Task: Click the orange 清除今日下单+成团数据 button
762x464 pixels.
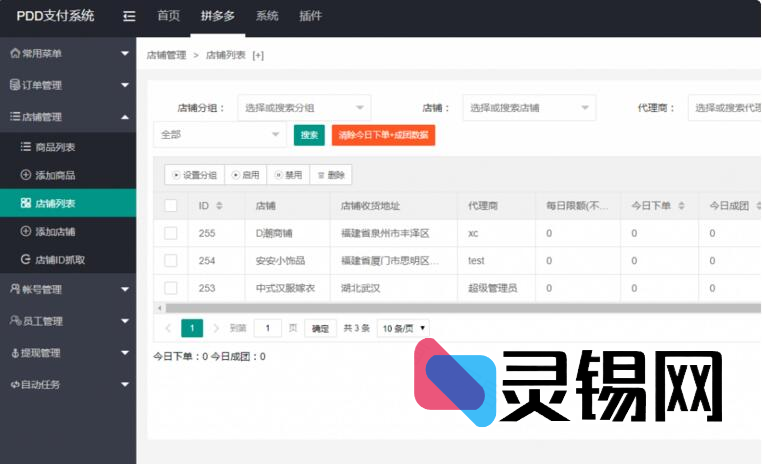Action: point(383,135)
